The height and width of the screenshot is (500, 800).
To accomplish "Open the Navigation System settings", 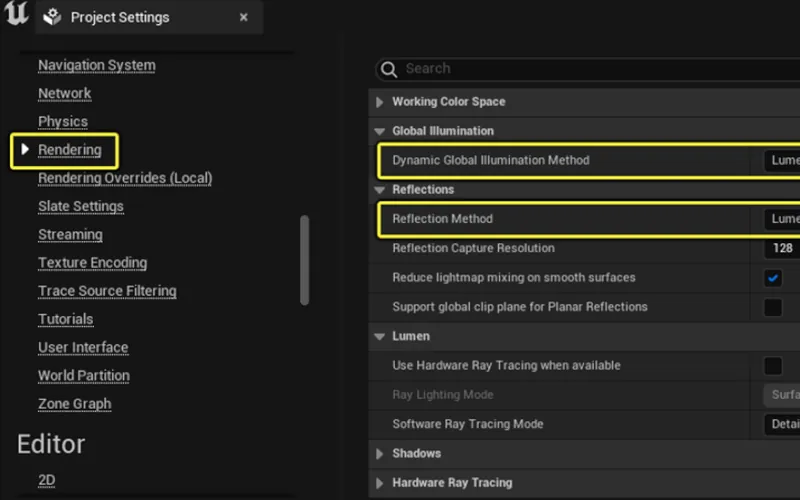I will pyautogui.click(x=96, y=65).
